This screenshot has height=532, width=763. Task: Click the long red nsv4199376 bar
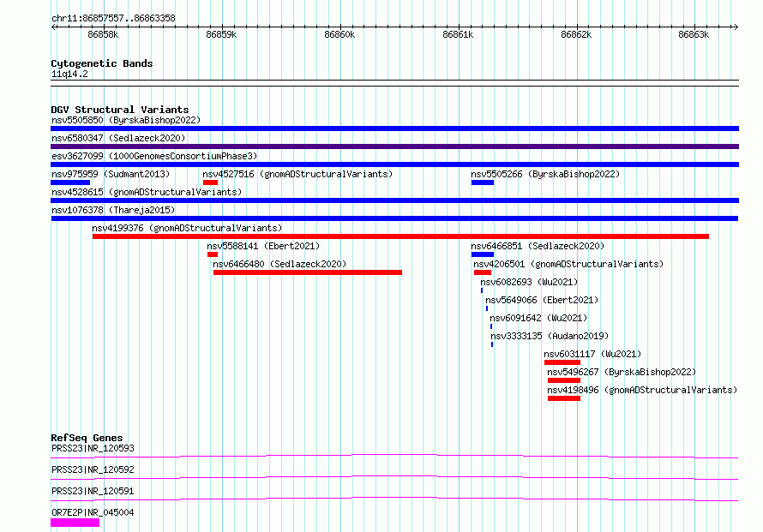[400, 236]
